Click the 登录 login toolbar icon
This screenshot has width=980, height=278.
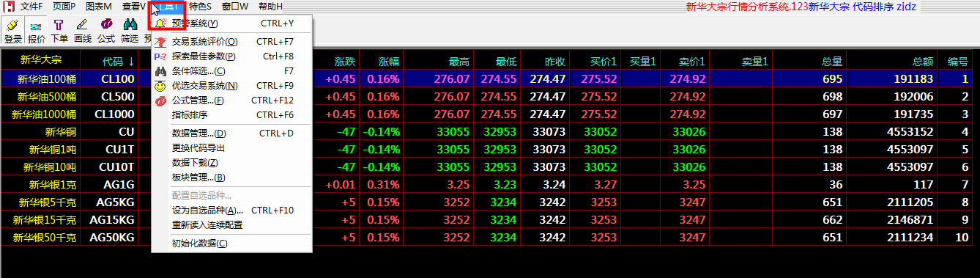[x=12, y=31]
